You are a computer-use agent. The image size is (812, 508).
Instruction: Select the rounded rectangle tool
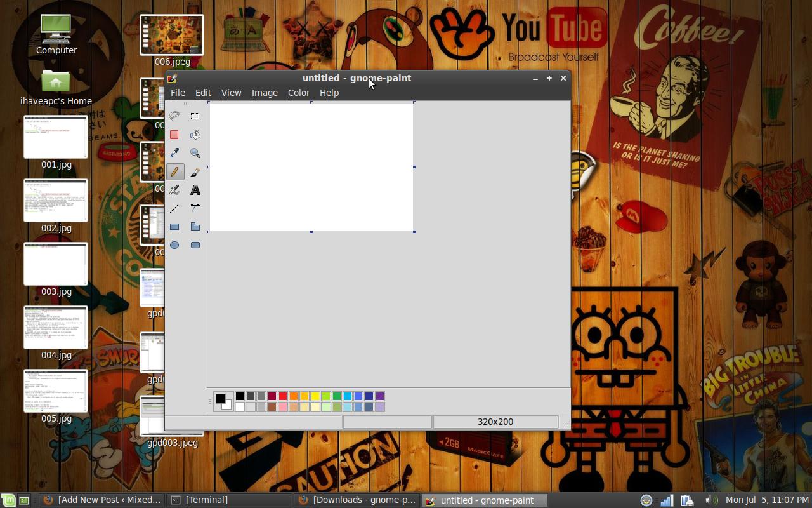(195, 245)
